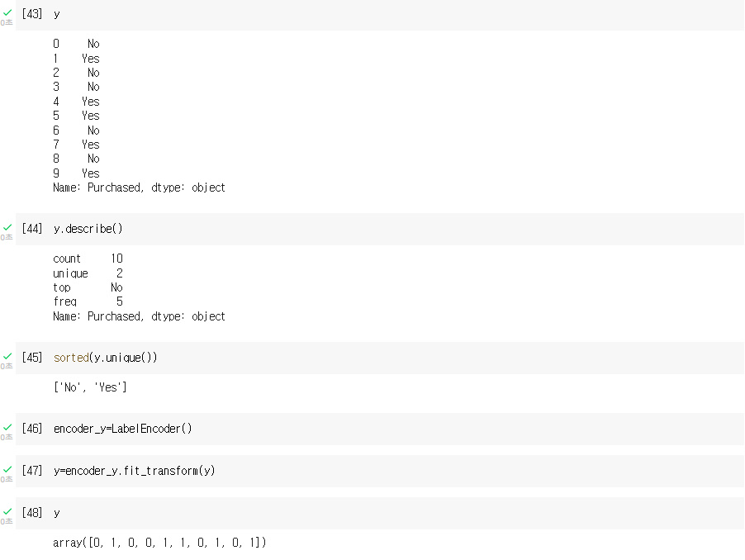Image resolution: width=745 pixels, height=560 pixels.
Task: Click the green checkmark beside cell 43
Action: 7,13
